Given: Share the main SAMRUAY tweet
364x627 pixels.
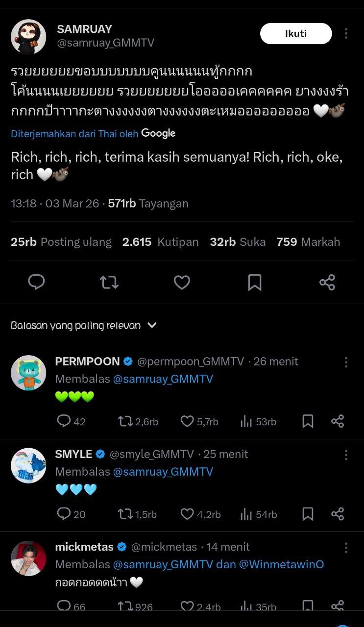Looking at the screenshot, I should pyautogui.click(x=327, y=282).
